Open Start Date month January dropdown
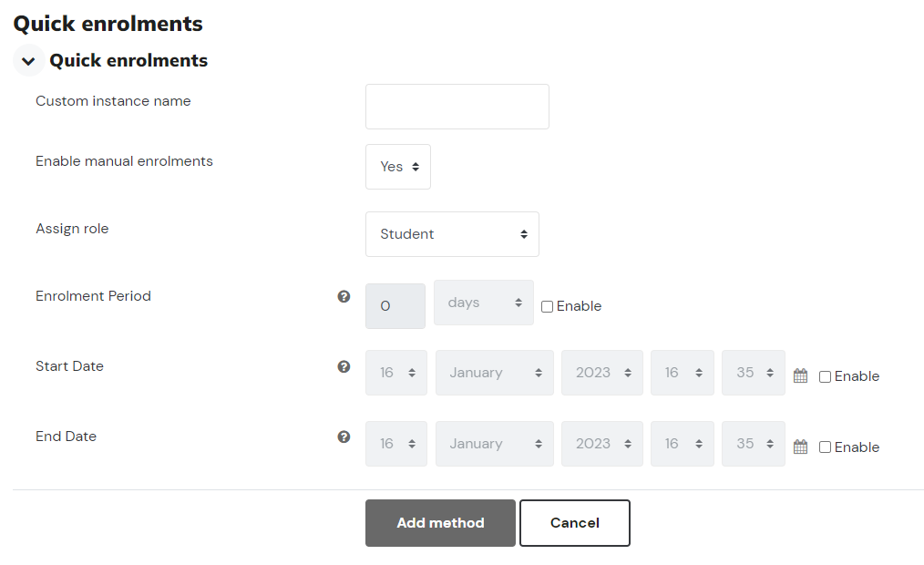The image size is (924, 565). pyautogui.click(x=495, y=373)
